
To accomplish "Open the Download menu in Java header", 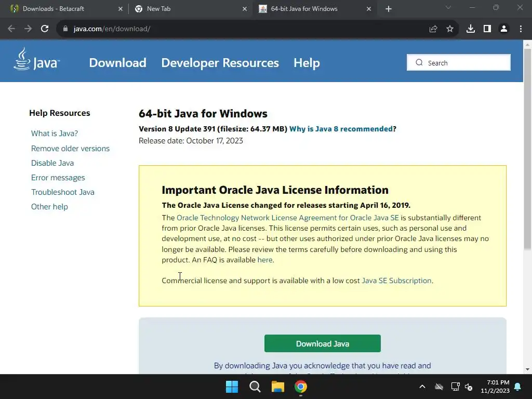I will pos(118,63).
